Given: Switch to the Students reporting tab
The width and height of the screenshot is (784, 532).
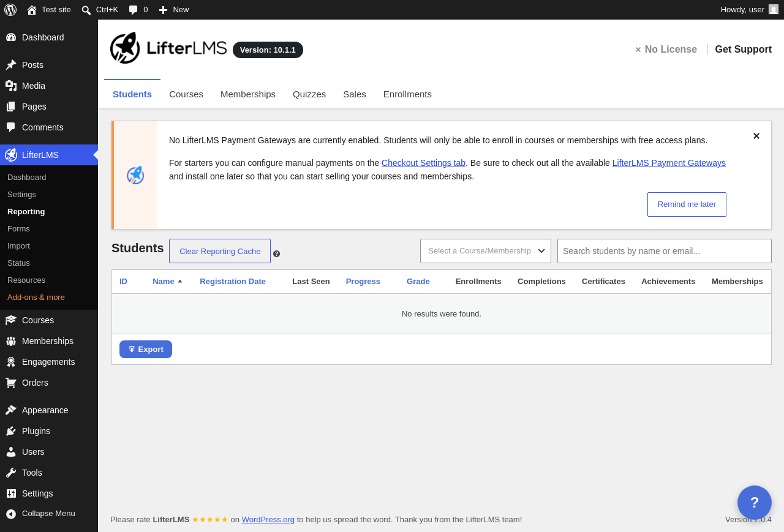Looking at the screenshot, I should point(132,94).
